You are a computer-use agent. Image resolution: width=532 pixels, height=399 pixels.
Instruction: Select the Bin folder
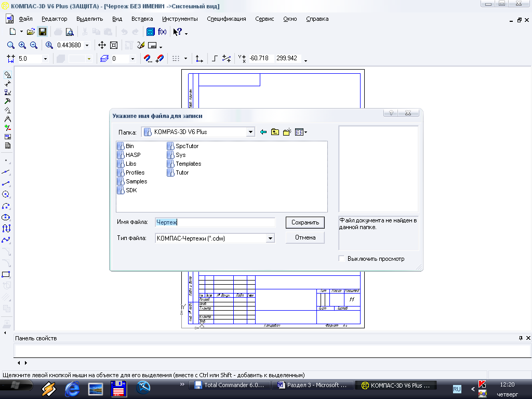click(x=126, y=146)
